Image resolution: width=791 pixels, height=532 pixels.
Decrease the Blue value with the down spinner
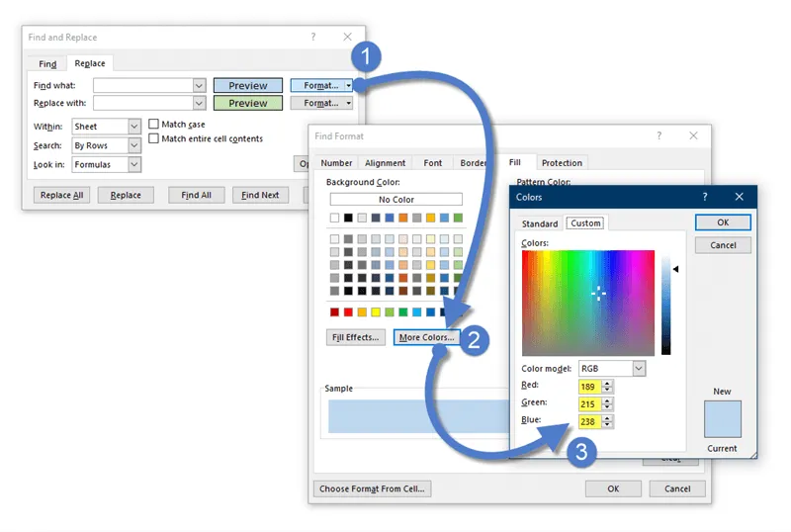[x=608, y=426]
